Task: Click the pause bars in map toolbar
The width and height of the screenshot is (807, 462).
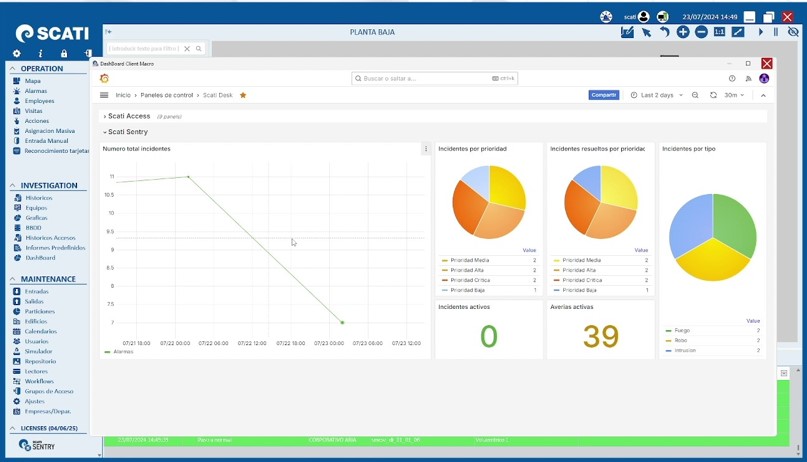Action: pos(776,32)
